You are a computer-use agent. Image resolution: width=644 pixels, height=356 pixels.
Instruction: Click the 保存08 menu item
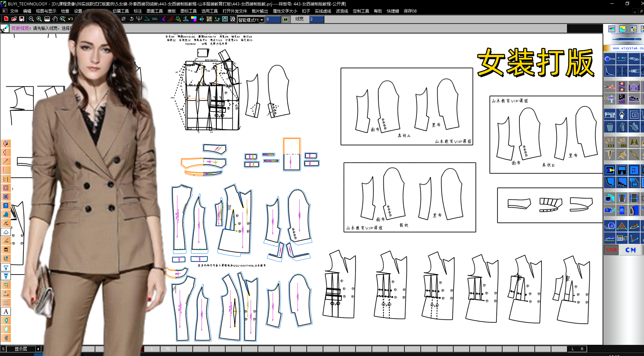[x=410, y=11]
